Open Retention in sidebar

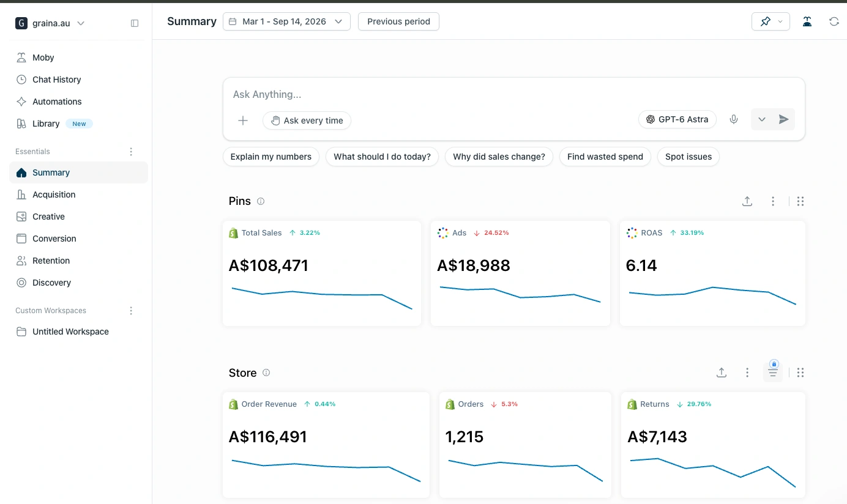pos(78,261)
